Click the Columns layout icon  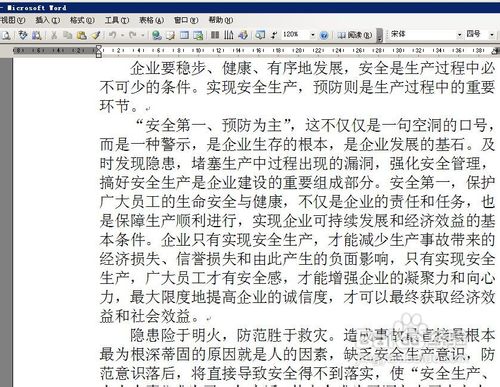tap(215, 35)
